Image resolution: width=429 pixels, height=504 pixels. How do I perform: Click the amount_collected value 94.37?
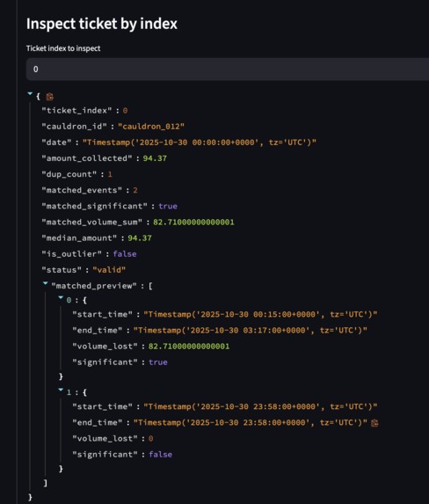coord(155,158)
